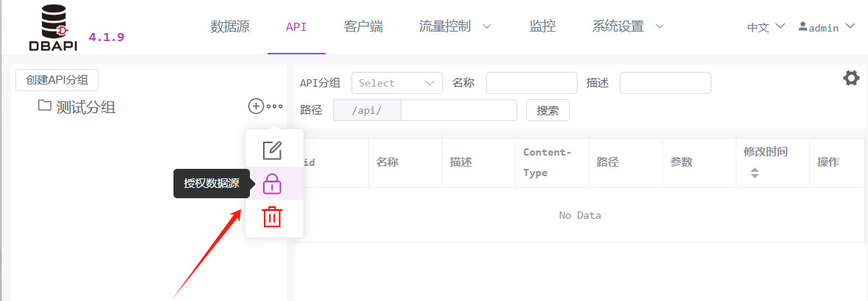Click the folder icon of 测试分组
The image size is (868, 301).
[44, 104]
